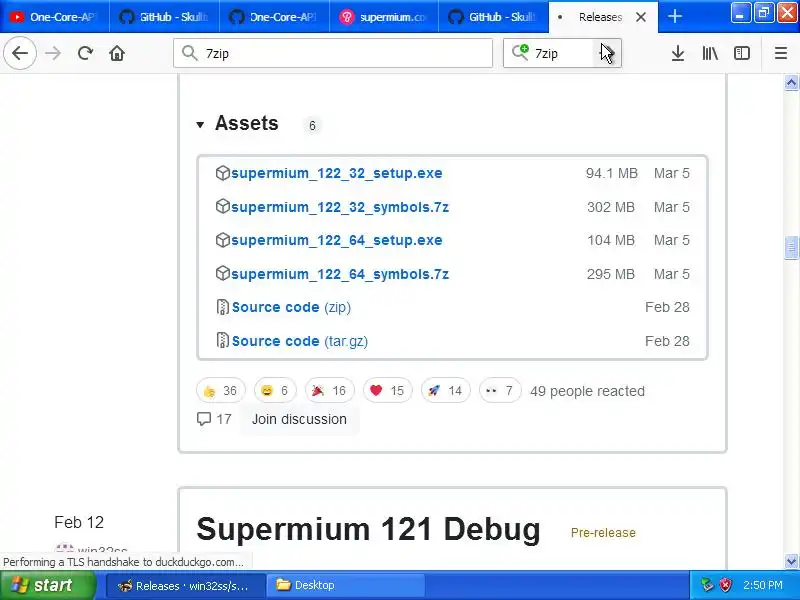The width and height of the screenshot is (800, 600).
Task: Go back to the previous page
Action: point(20,53)
